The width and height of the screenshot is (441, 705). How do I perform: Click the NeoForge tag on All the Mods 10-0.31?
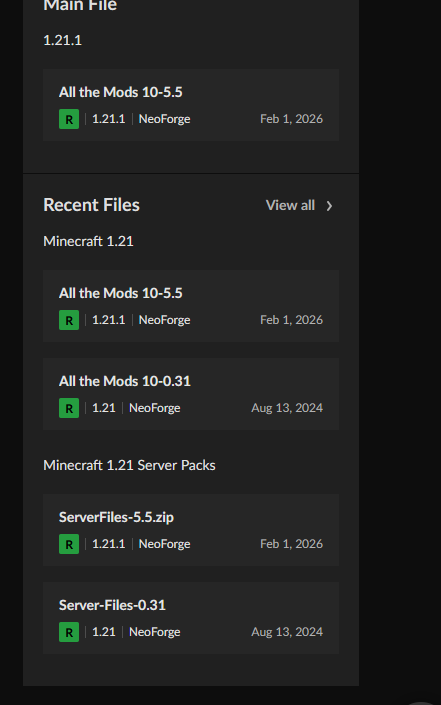(x=155, y=408)
